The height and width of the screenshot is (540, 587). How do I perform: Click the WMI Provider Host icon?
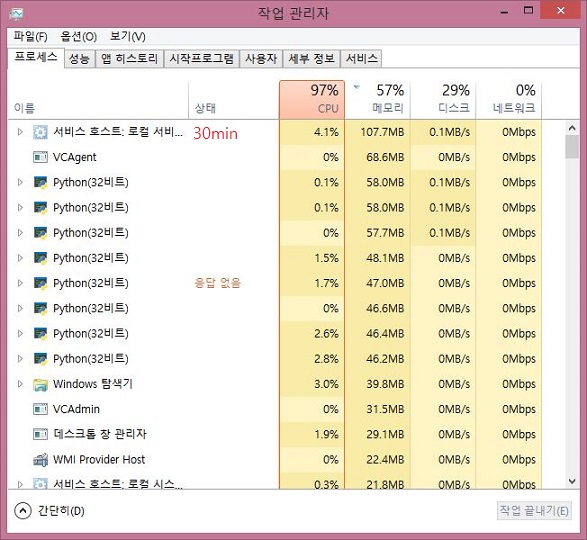coord(40,459)
